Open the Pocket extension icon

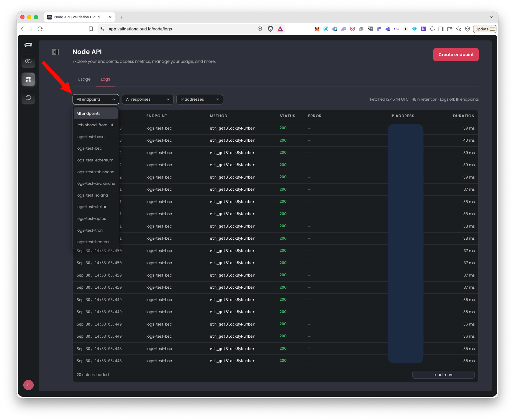352,29
